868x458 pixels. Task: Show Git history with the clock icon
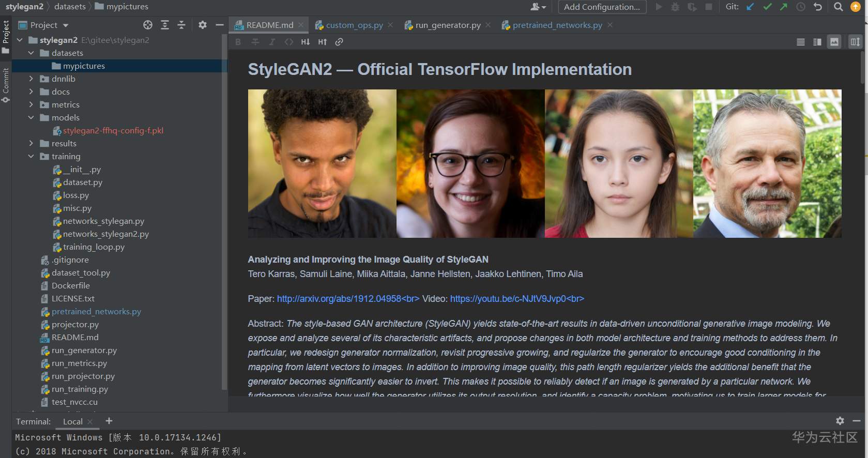[x=801, y=7]
